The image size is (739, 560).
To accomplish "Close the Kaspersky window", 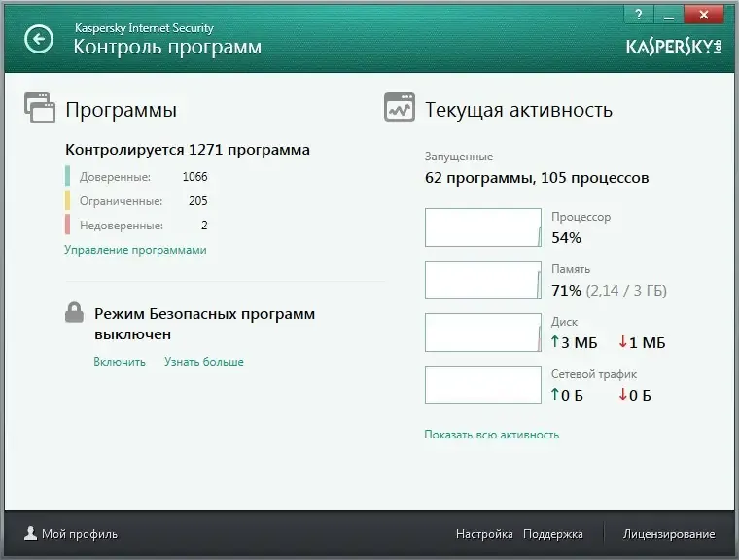I will point(704,15).
